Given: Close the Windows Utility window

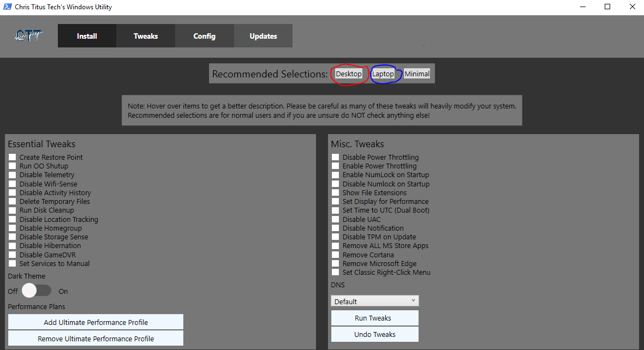Looking at the screenshot, I should [633, 7].
